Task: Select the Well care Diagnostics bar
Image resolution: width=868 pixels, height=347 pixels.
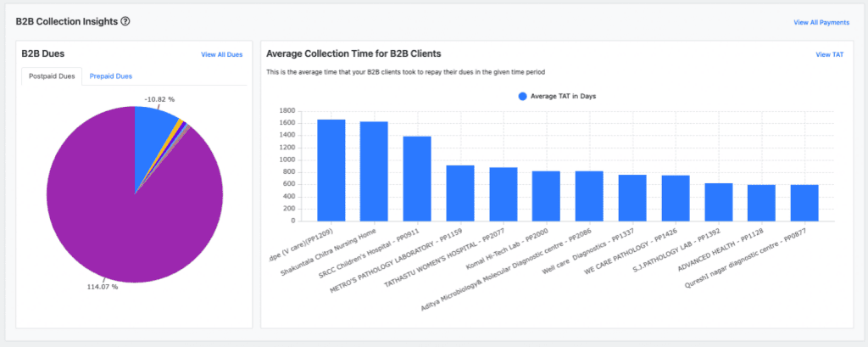Action: pos(632,197)
